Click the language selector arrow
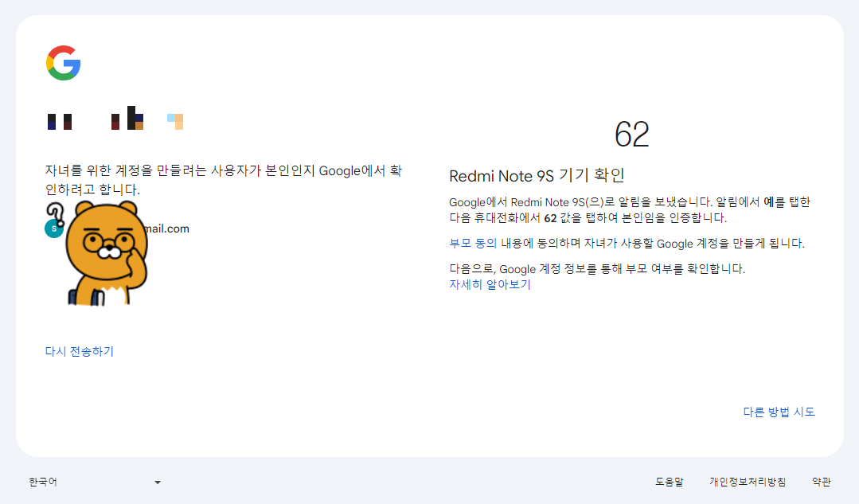This screenshot has height=504, width=859. 157,482
